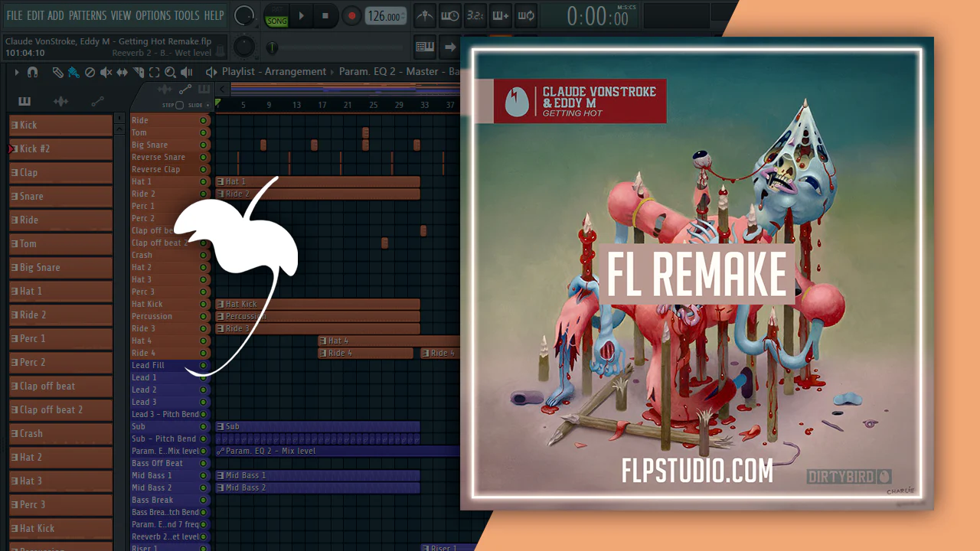This screenshot has height=551, width=980.
Task: Show pattern clips with piano icon in picker
Action: [x=24, y=101]
